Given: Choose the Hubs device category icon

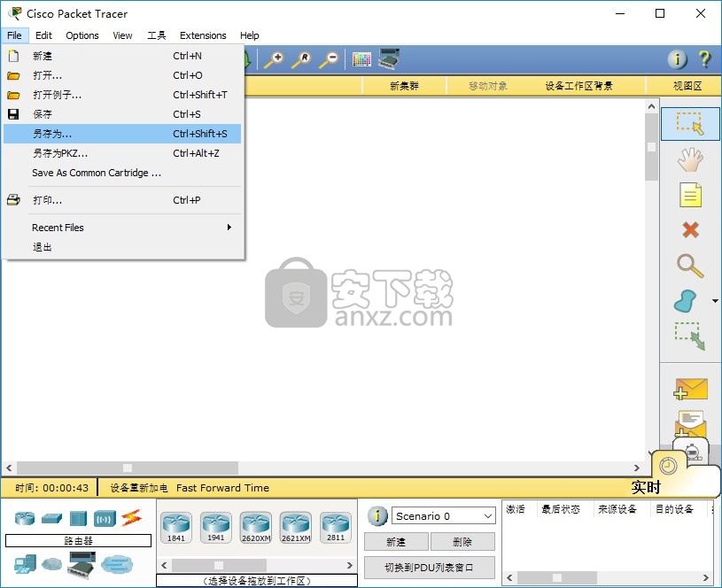Looking at the screenshot, I should 78,518.
